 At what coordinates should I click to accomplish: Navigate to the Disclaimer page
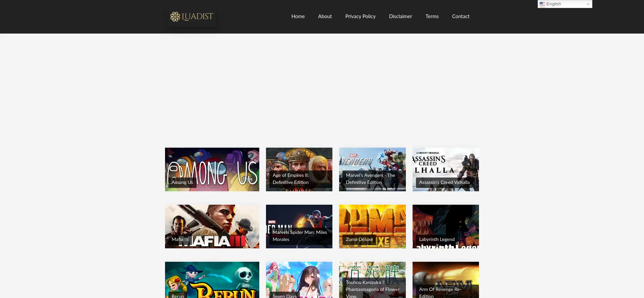point(400,16)
